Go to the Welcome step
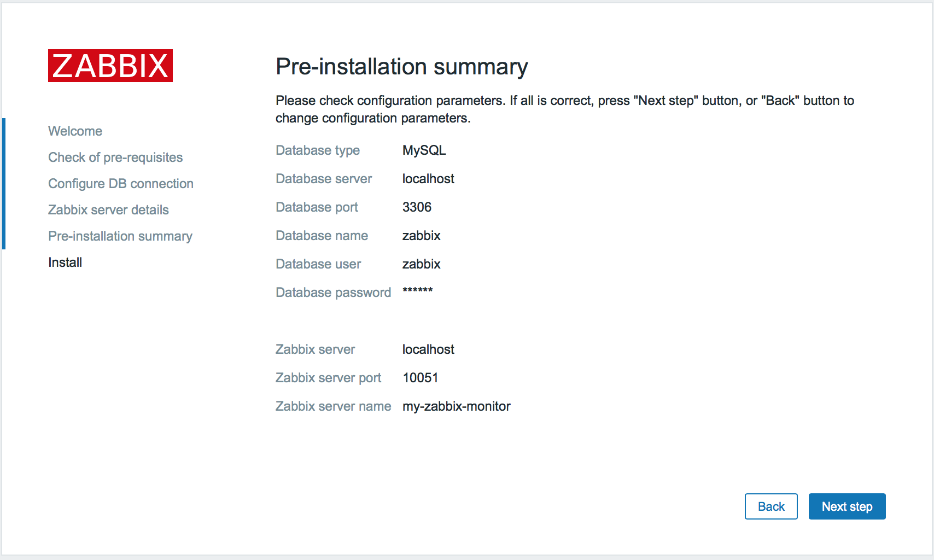This screenshot has height=560, width=934. point(75,131)
